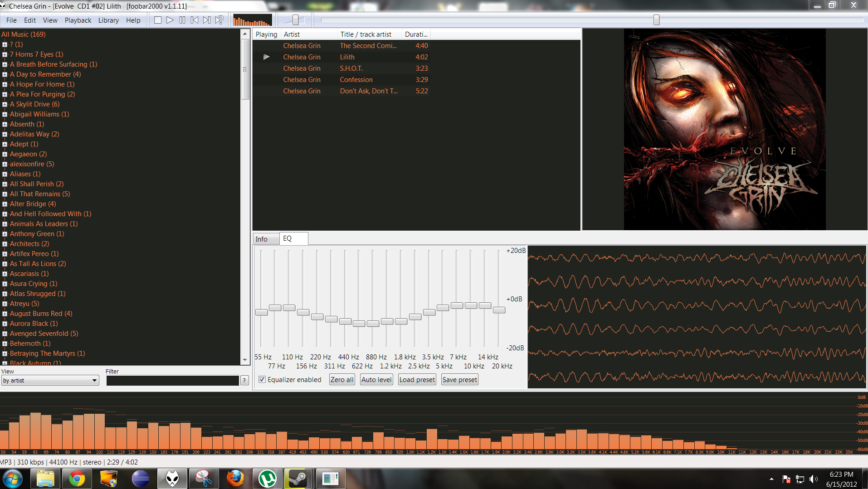Switch to foobar2000 taskbar icon
The image size is (868, 489).
(172, 479)
